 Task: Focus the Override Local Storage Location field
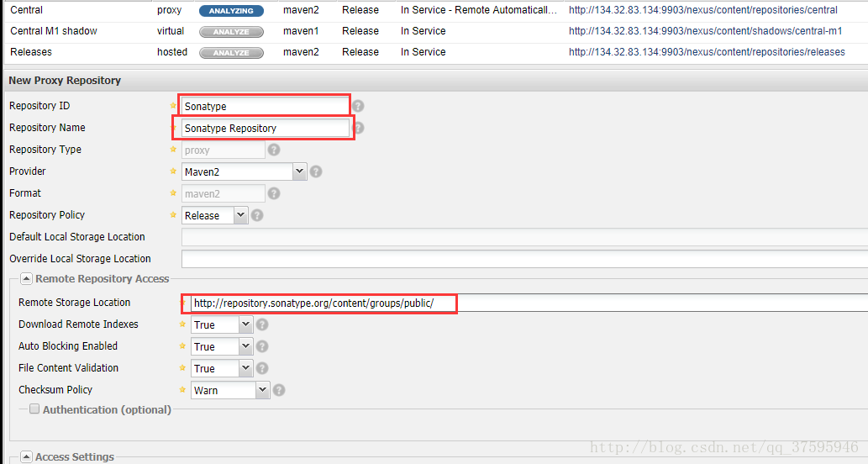click(525, 259)
